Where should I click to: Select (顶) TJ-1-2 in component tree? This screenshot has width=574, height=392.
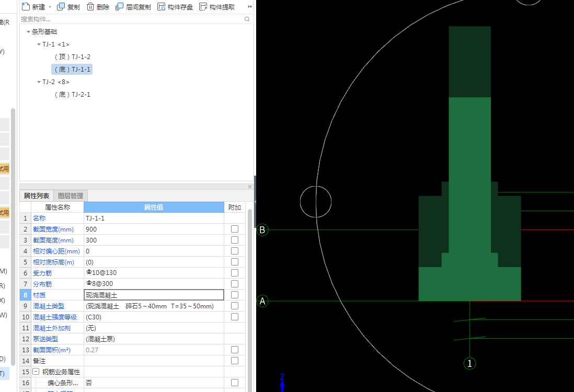coord(73,57)
